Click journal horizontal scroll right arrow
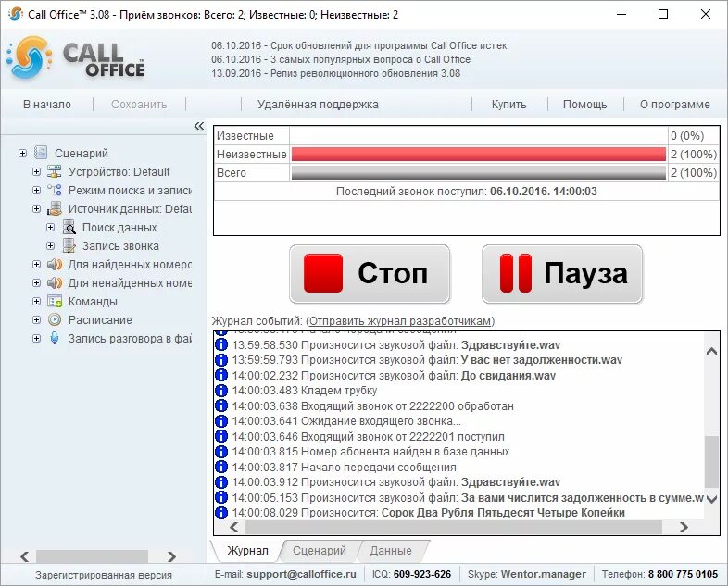 click(x=684, y=527)
